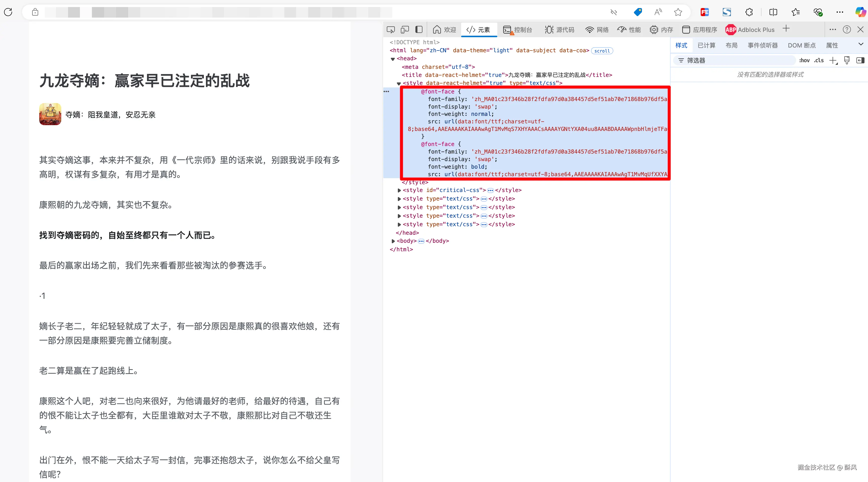
Task: Open browser extensions puzzle icon
Action: click(749, 12)
